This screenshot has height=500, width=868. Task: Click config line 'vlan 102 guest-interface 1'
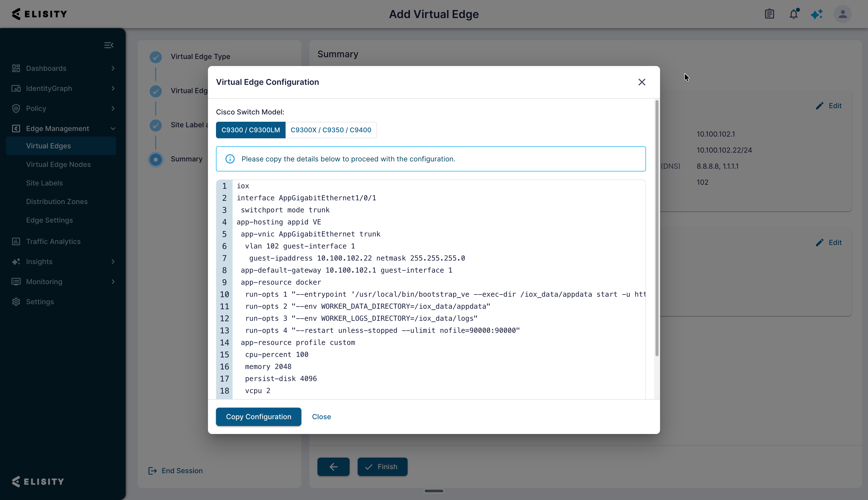click(x=300, y=246)
